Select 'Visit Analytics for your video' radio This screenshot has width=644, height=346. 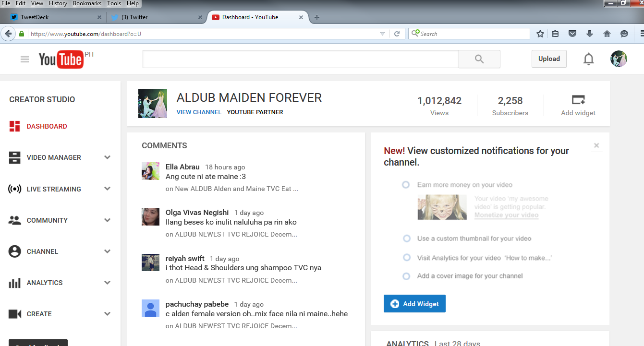[407, 258]
